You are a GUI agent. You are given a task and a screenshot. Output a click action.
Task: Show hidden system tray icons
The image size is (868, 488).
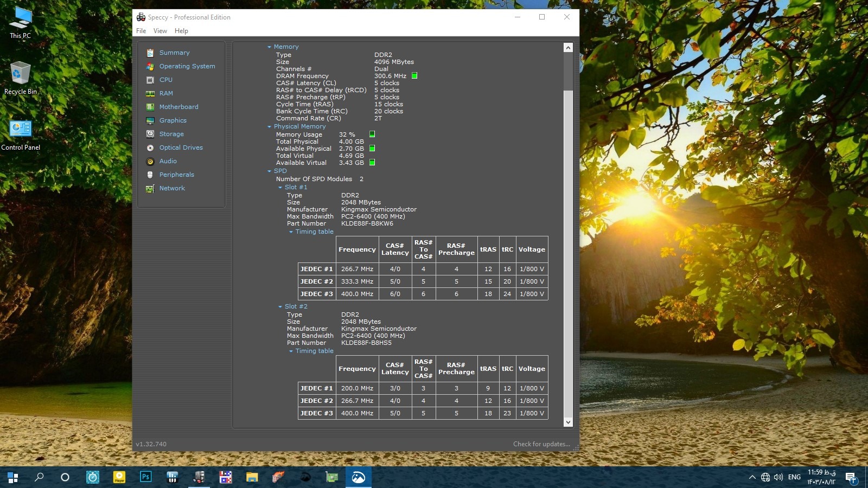click(752, 477)
